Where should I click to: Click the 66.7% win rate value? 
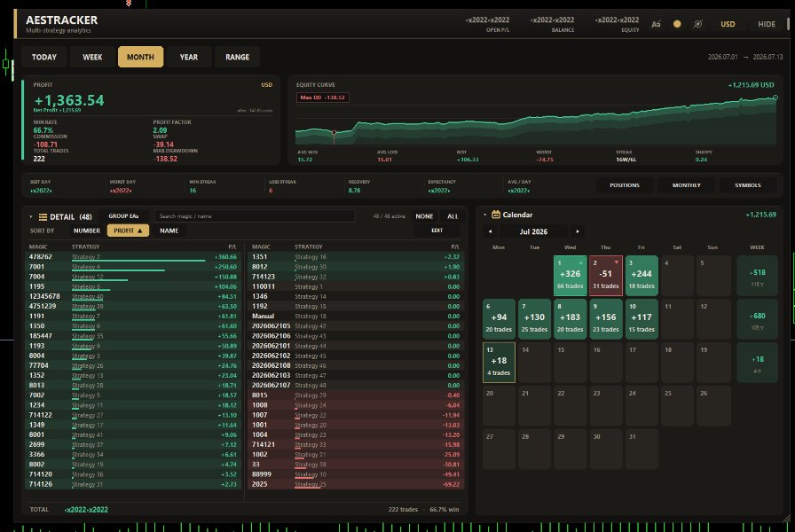click(x=43, y=130)
